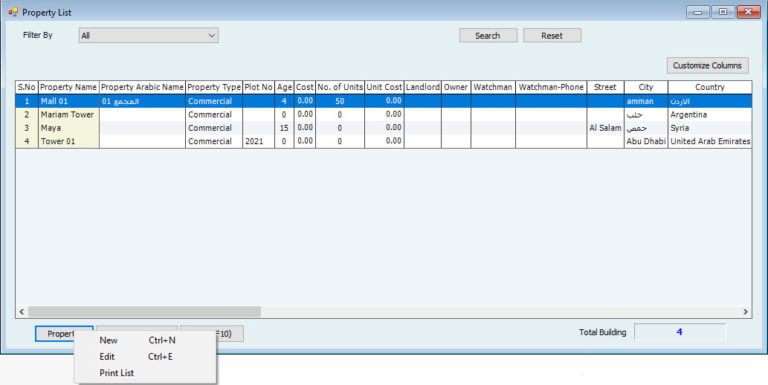Screen dimensions: 768x385
Task: Click the horizontal scrollbar thumb
Action: pyautogui.click(x=144, y=312)
